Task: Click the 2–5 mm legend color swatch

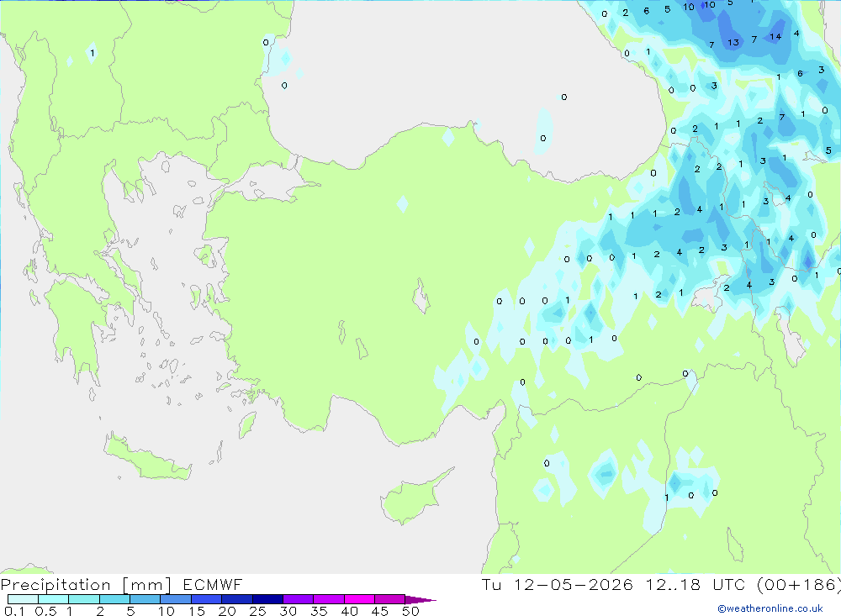Action: [x=114, y=599]
